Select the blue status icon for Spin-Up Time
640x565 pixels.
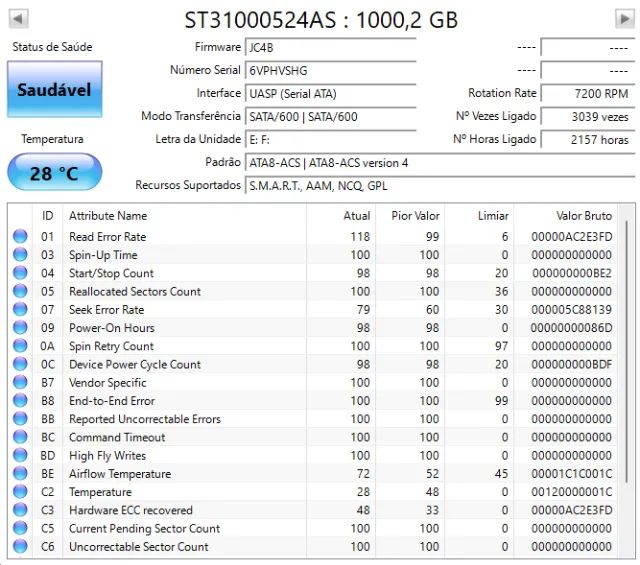(x=20, y=255)
